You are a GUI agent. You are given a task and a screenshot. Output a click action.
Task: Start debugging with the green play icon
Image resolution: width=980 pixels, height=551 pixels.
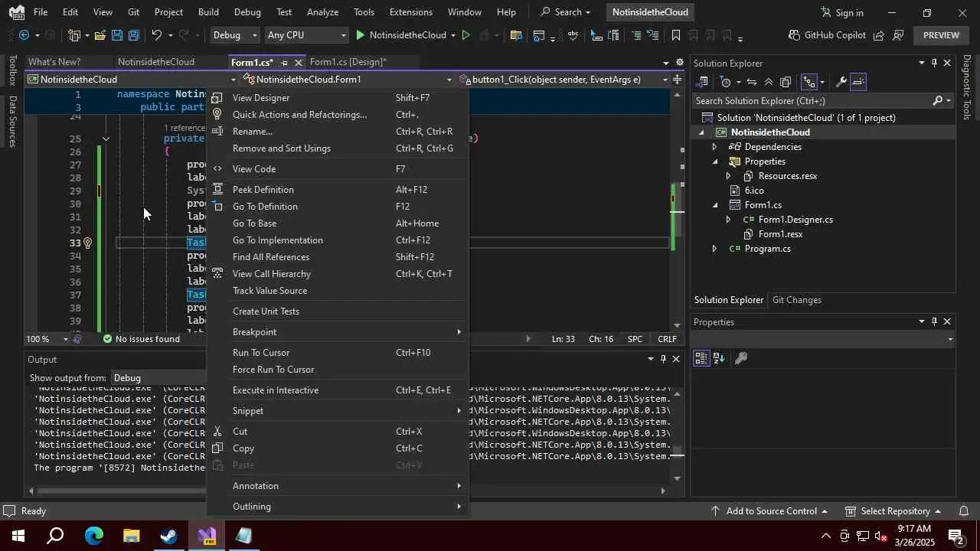[361, 35]
